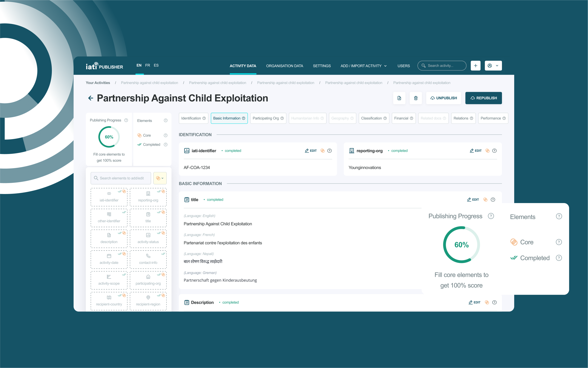Select the recipient-country element tile
The height and width of the screenshot is (368, 588).
[109, 301]
